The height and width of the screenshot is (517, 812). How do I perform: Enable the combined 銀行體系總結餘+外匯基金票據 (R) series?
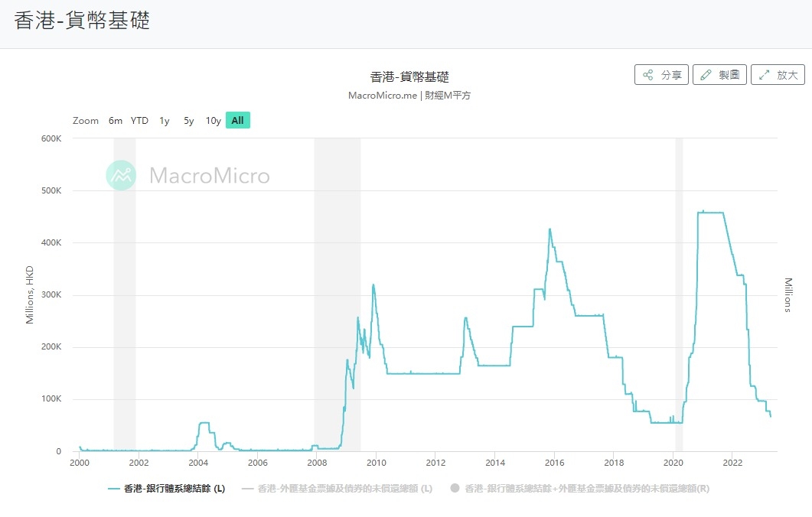(585, 489)
